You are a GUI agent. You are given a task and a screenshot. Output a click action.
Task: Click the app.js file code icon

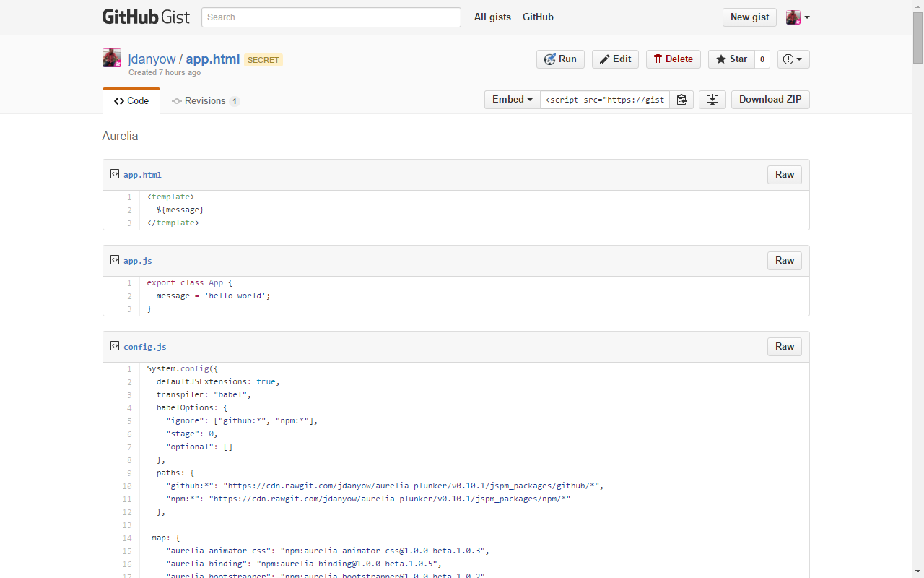coord(114,260)
